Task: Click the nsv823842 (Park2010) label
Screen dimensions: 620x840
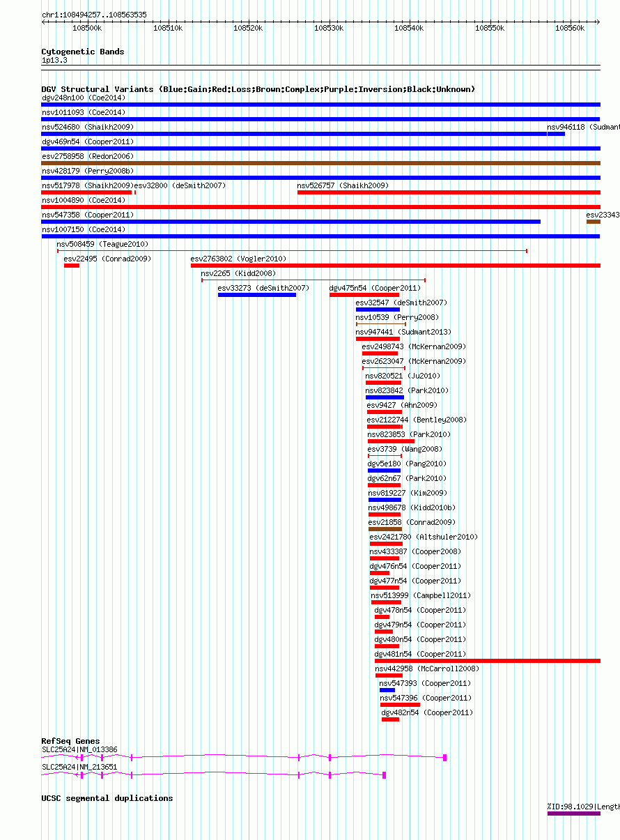Action: [x=407, y=390]
